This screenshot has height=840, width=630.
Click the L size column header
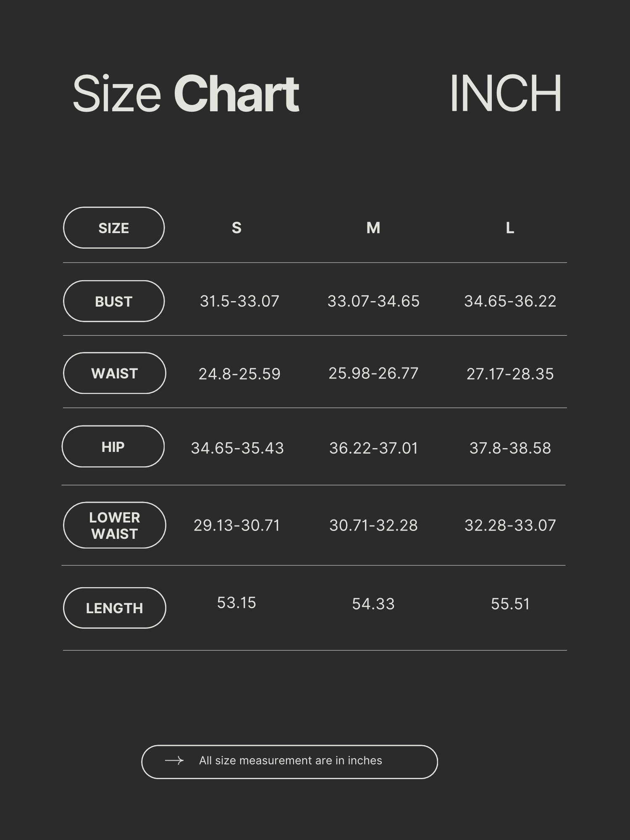click(509, 228)
